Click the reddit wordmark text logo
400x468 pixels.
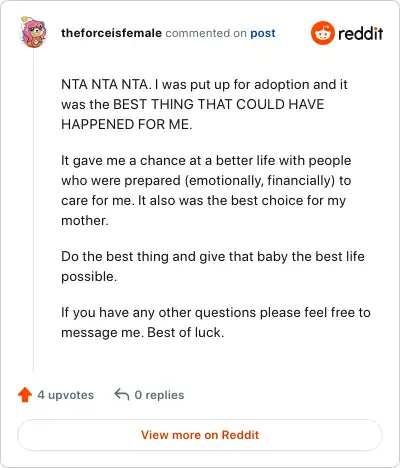point(360,33)
